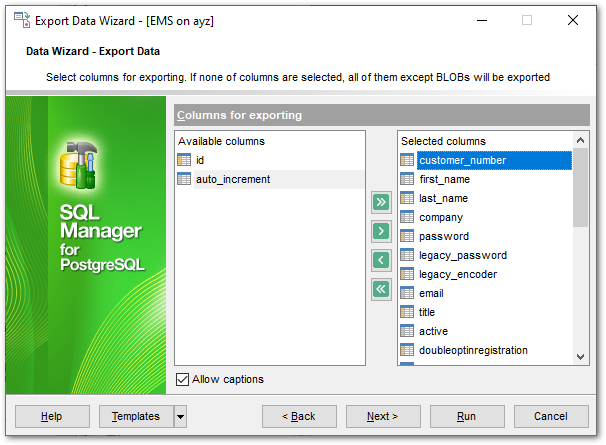Select first_name in Selected columns

point(444,179)
